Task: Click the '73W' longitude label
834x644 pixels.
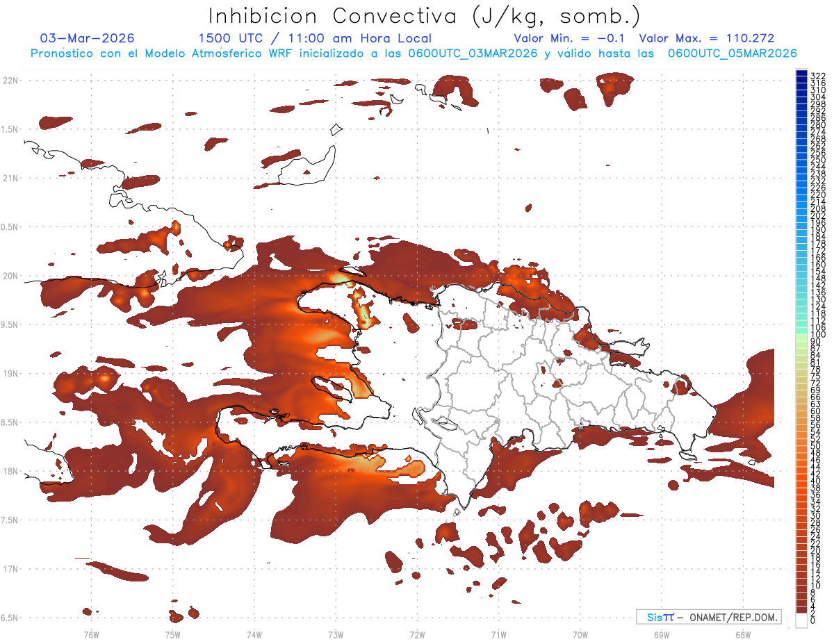Action: coord(336,634)
